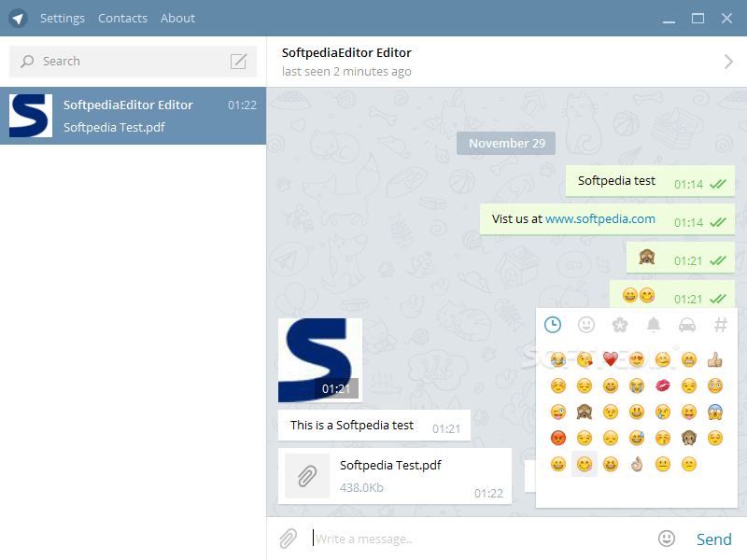
Task: Insert the red lips kiss mark emoji
Action: click(x=663, y=385)
